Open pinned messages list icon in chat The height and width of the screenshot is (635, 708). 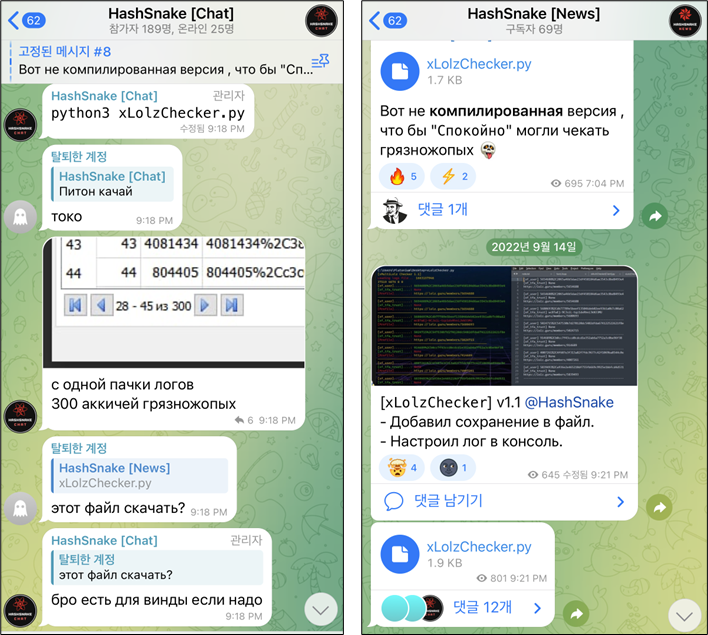click(320, 61)
